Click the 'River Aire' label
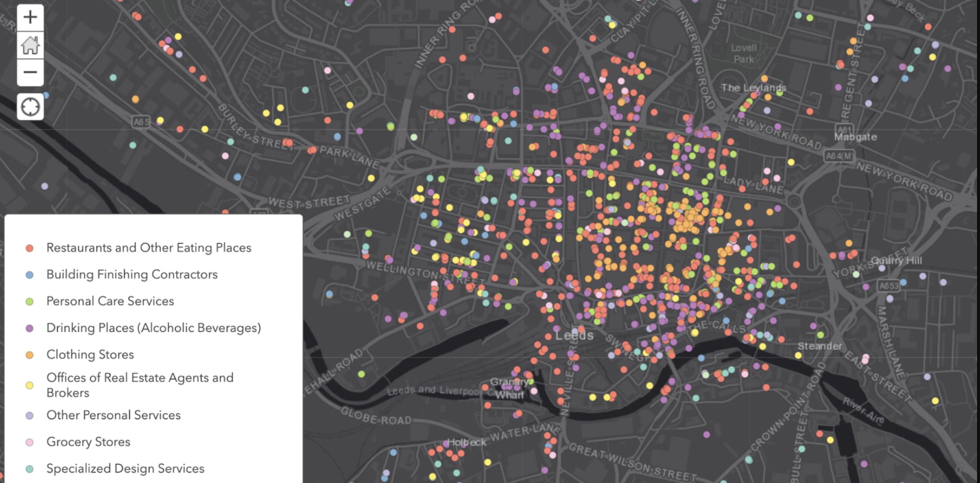This screenshot has height=483, width=980. [x=864, y=410]
